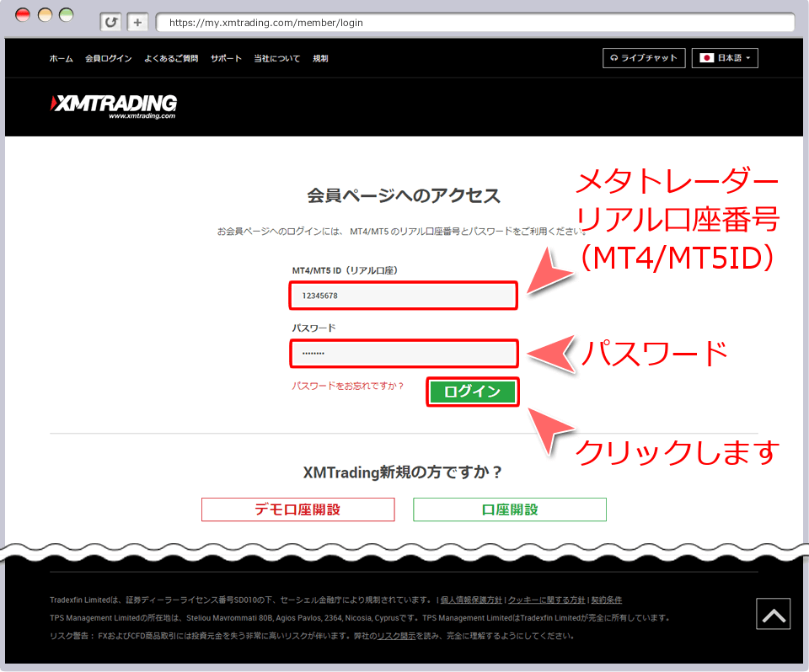809x672 pixels.
Task: Click the デモ口座開設 button
Action: pyautogui.click(x=297, y=509)
